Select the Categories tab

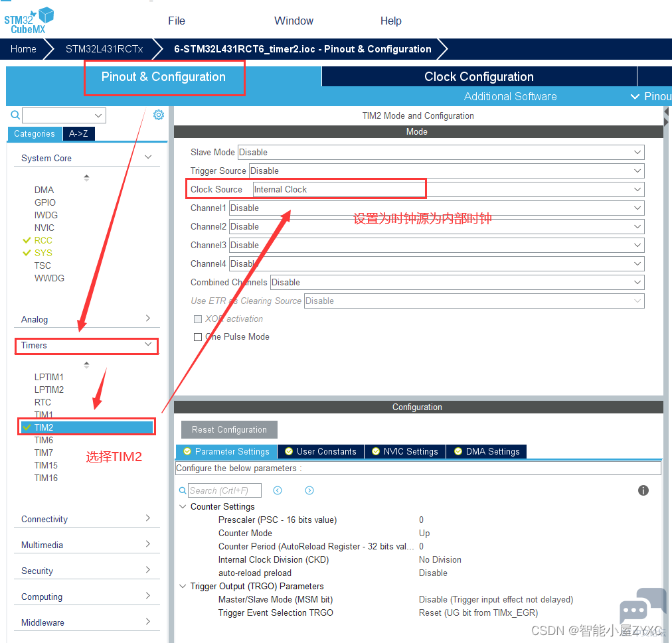(35, 133)
